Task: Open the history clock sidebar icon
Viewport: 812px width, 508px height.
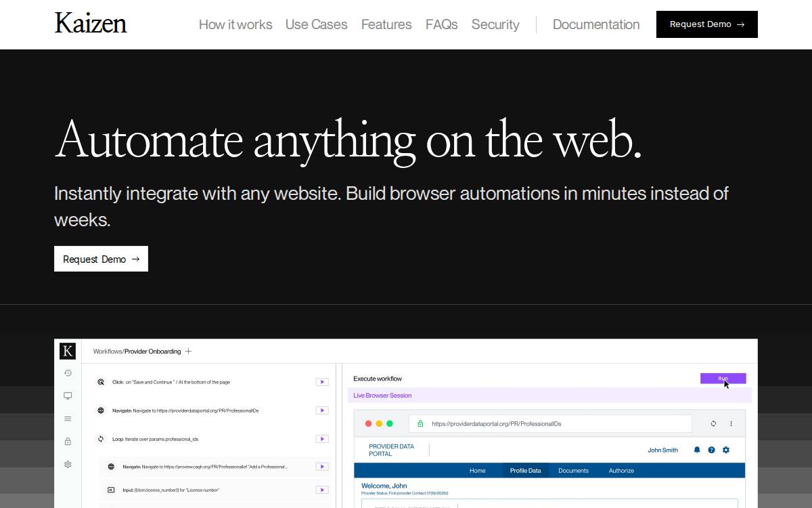Action: click(68, 373)
